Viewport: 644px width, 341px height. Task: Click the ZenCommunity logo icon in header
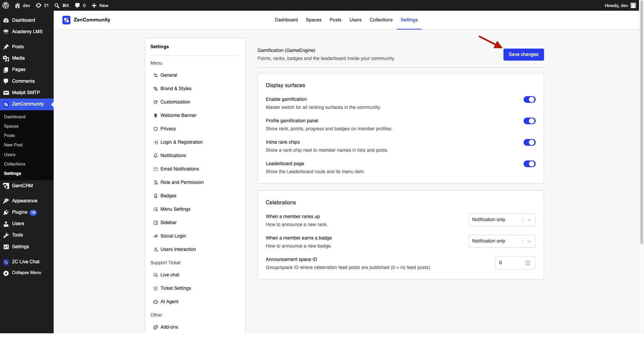coord(66,20)
